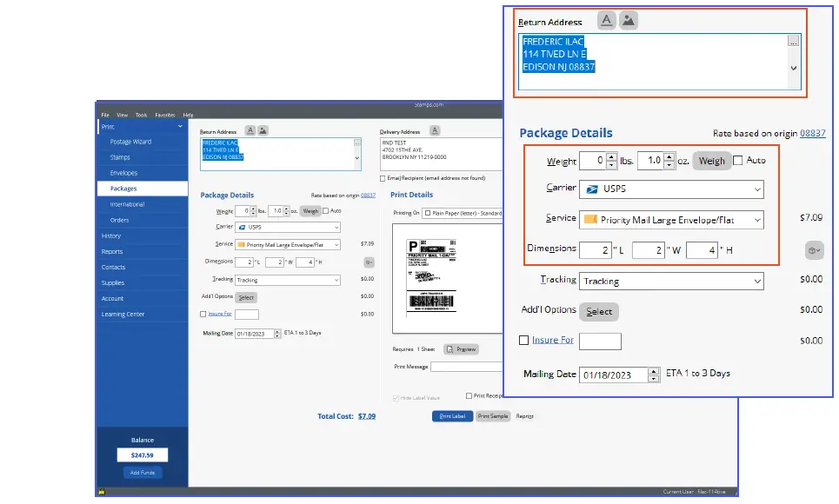Open the Favorites menu
The height and width of the screenshot is (504, 839).
tap(165, 115)
